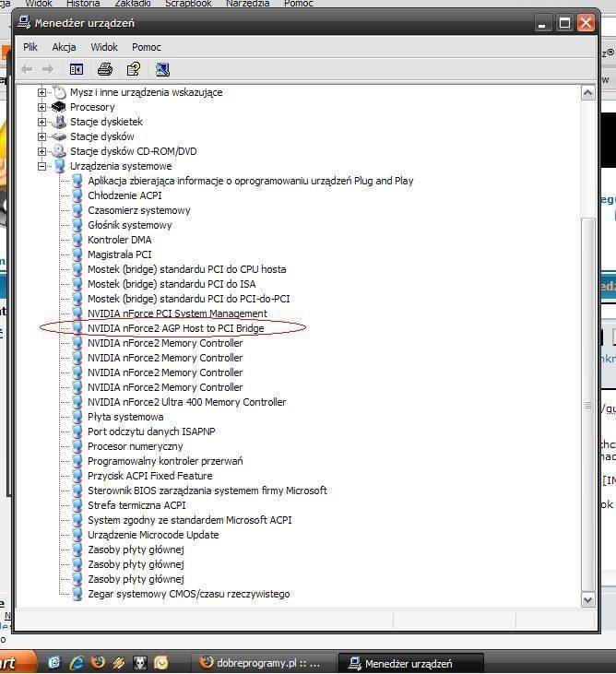Screen dimensions: 616x674
Task: Click the Scan for hardware changes icon
Action: tap(162, 69)
